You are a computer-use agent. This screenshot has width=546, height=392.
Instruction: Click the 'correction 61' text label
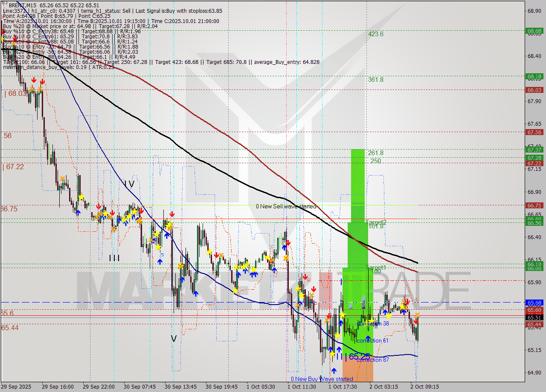372,341
